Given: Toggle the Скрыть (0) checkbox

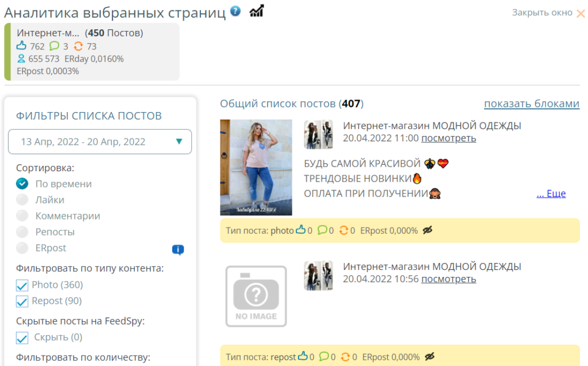Looking at the screenshot, I should click(22, 337).
